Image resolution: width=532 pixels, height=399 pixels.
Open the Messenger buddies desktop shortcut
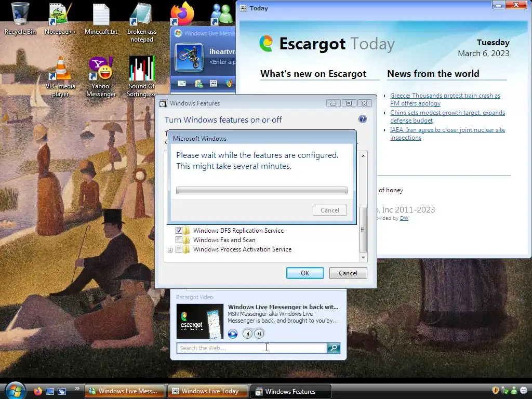pos(222,14)
